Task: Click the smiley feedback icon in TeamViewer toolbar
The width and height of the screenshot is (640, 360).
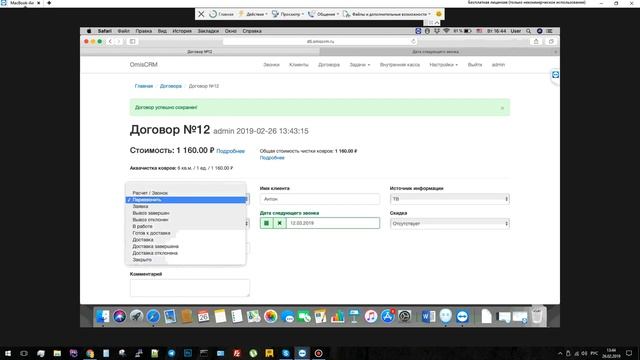Action: coord(439,14)
